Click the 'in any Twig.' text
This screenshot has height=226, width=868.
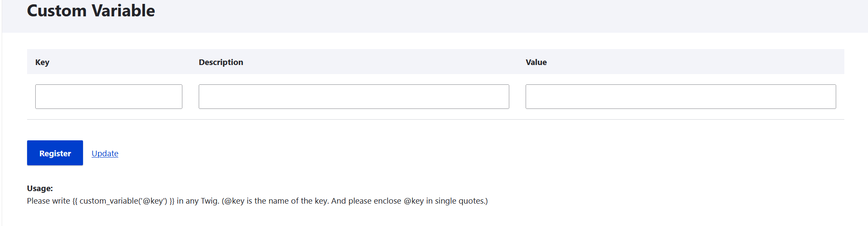tap(198, 201)
